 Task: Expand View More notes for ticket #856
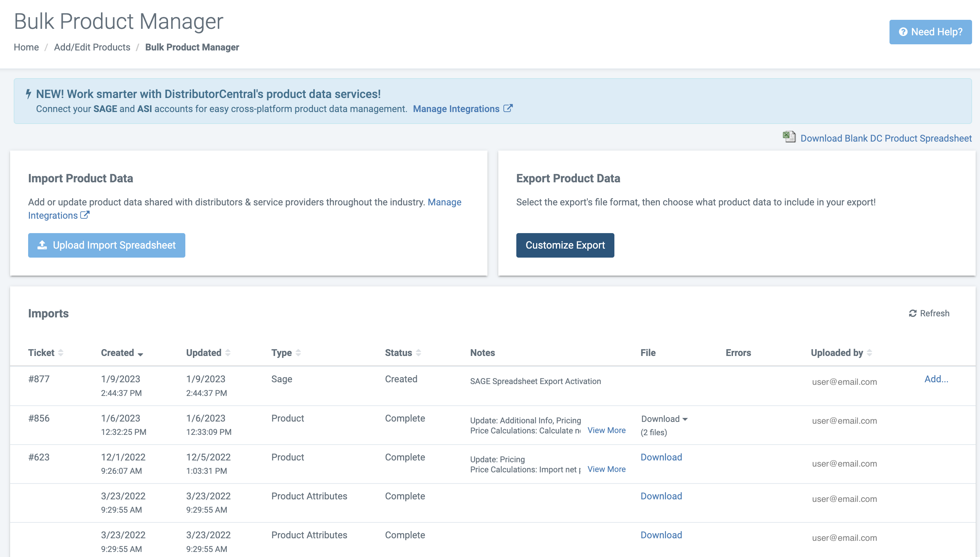point(606,431)
